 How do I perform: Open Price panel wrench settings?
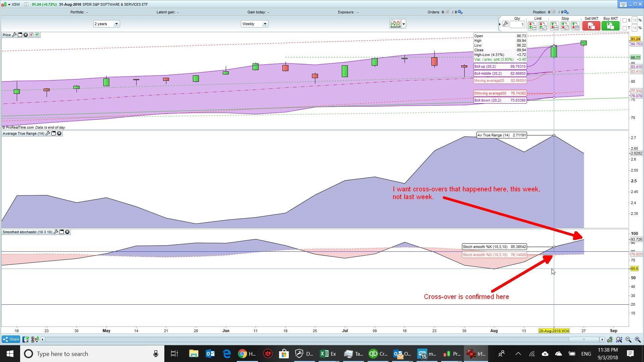coord(14,35)
